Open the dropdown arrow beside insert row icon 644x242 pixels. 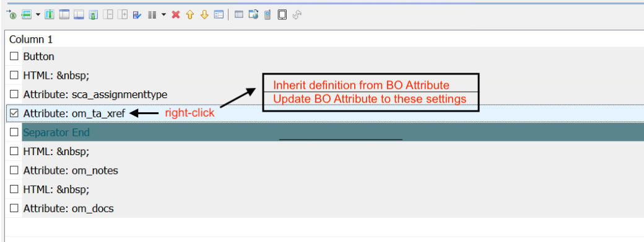click(x=38, y=15)
